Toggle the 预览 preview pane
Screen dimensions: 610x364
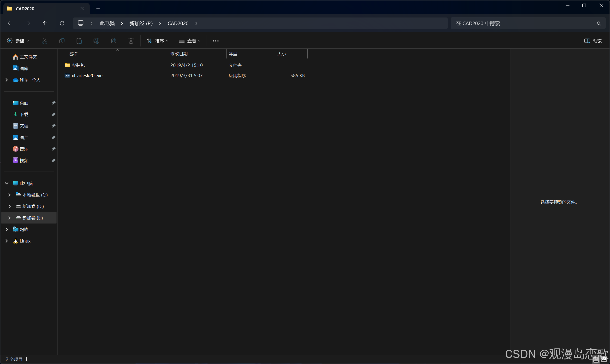click(592, 41)
